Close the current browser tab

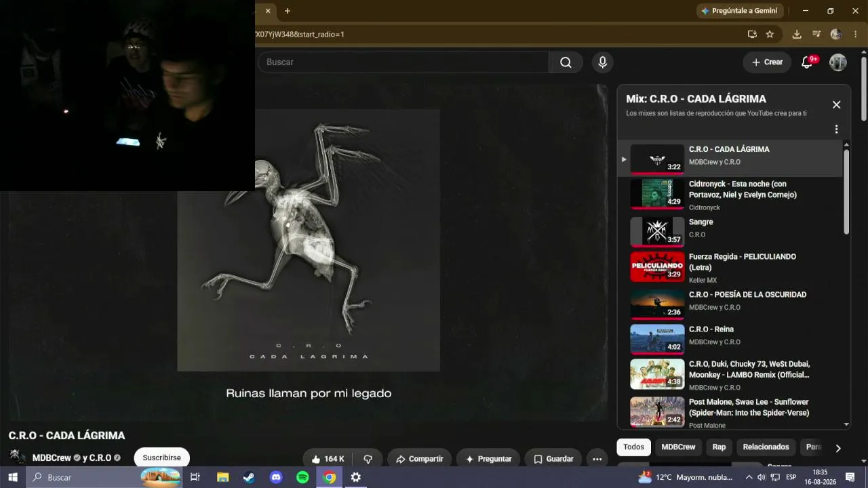point(268,11)
